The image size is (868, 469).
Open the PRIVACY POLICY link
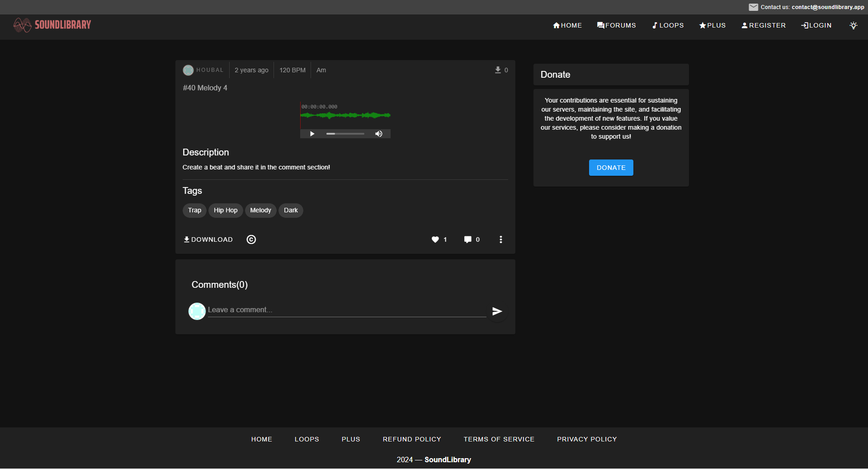pyautogui.click(x=587, y=439)
